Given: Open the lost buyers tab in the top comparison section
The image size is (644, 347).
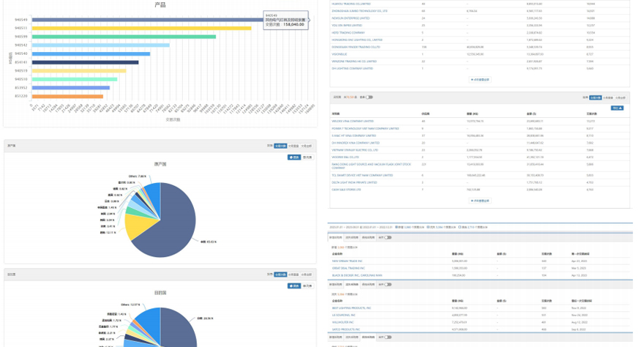Looking at the screenshot, I should coord(352,238).
